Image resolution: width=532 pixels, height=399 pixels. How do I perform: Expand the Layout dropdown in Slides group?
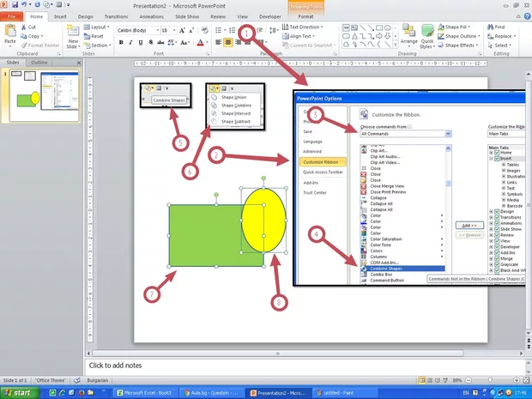[x=97, y=27]
